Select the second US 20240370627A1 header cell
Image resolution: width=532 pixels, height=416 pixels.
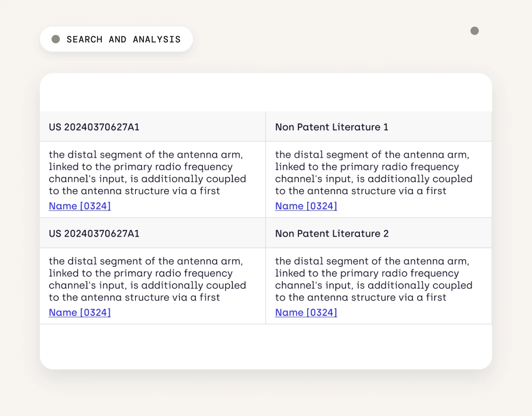[x=153, y=233]
